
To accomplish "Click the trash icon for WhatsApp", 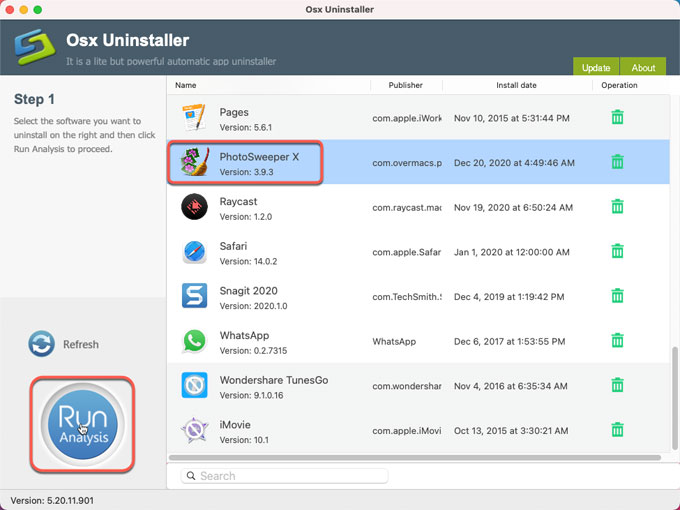I will point(617,340).
